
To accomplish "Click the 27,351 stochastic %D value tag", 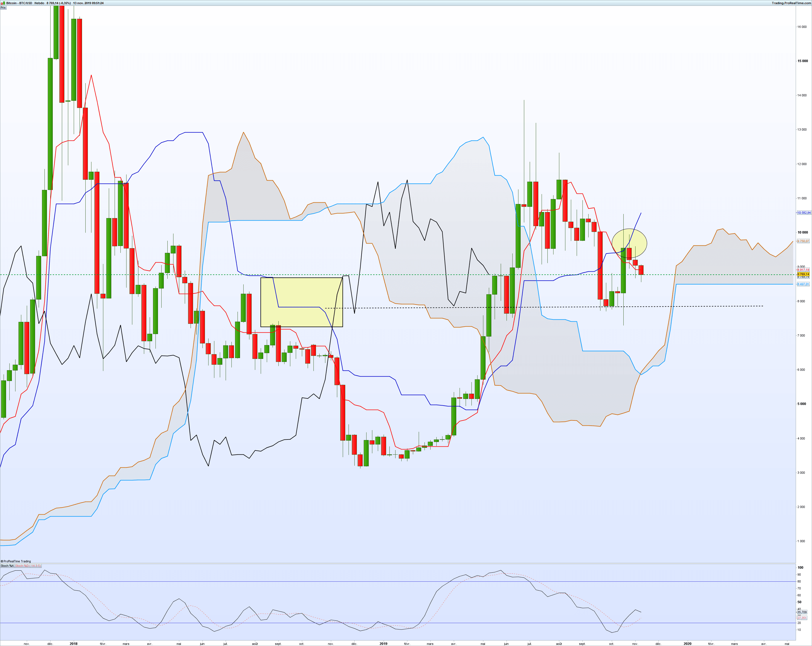I will point(802,618).
